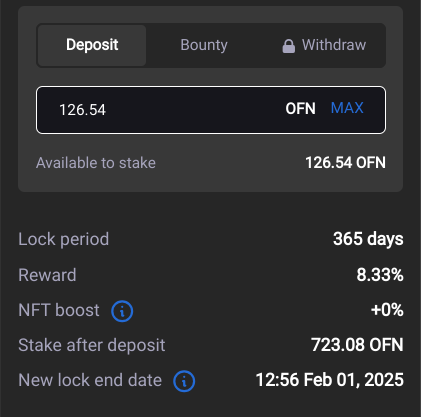Click the 723.08 OFN stake value

(357, 345)
